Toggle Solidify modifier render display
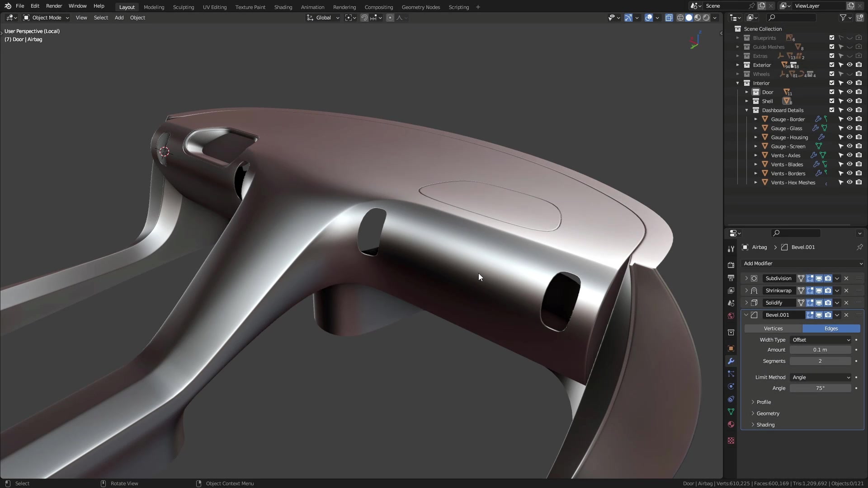This screenshot has width=868, height=488. pos(828,303)
